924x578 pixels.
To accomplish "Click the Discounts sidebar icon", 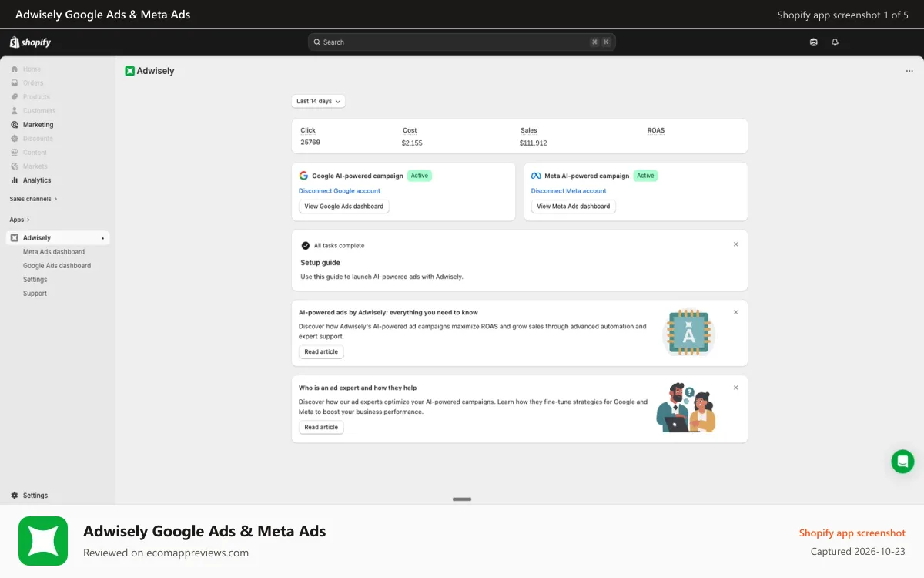I will pyautogui.click(x=15, y=139).
